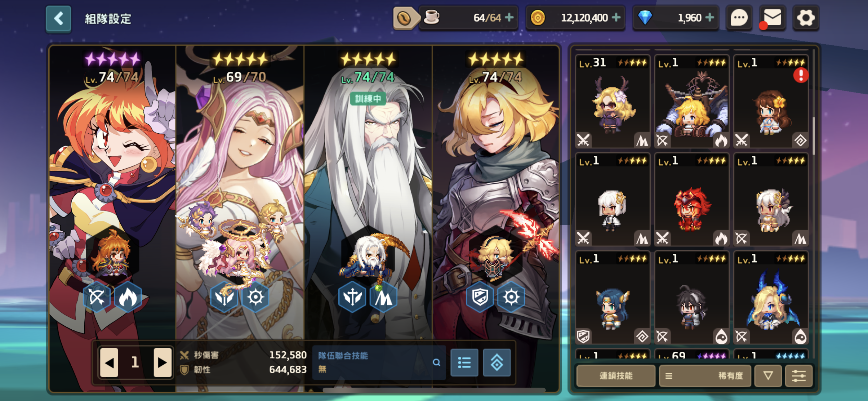
Task: Open the team list icon button
Action: click(x=464, y=363)
